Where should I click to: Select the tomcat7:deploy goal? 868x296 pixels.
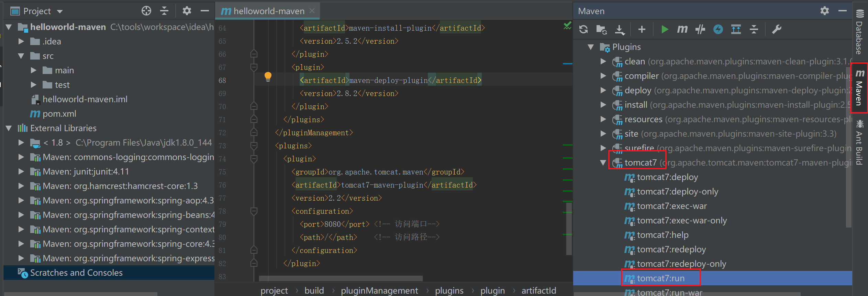[x=667, y=177]
